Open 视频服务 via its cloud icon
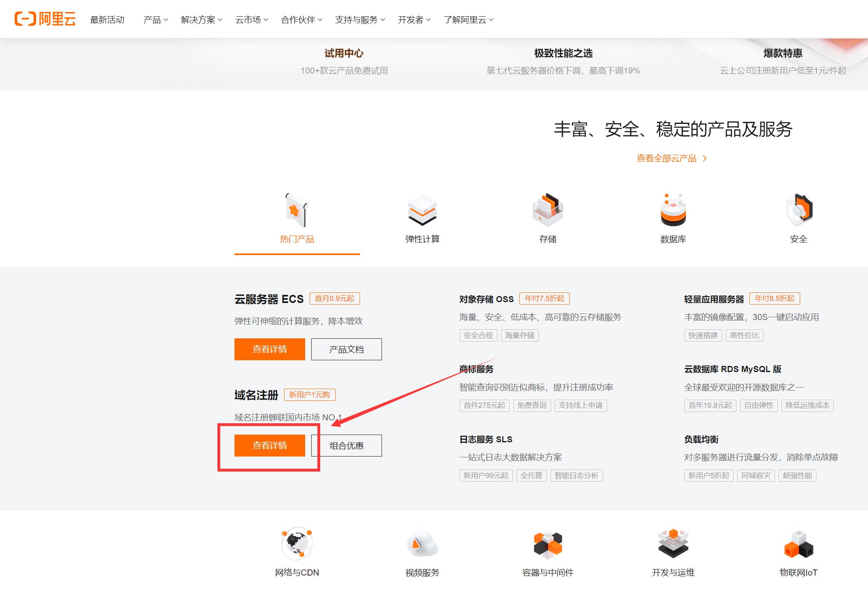868x606 pixels. [422, 544]
